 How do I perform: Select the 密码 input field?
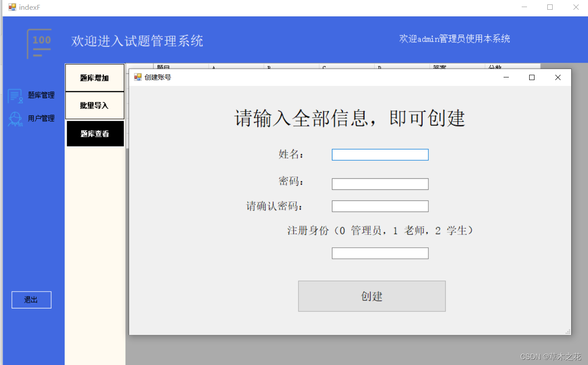click(x=380, y=184)
